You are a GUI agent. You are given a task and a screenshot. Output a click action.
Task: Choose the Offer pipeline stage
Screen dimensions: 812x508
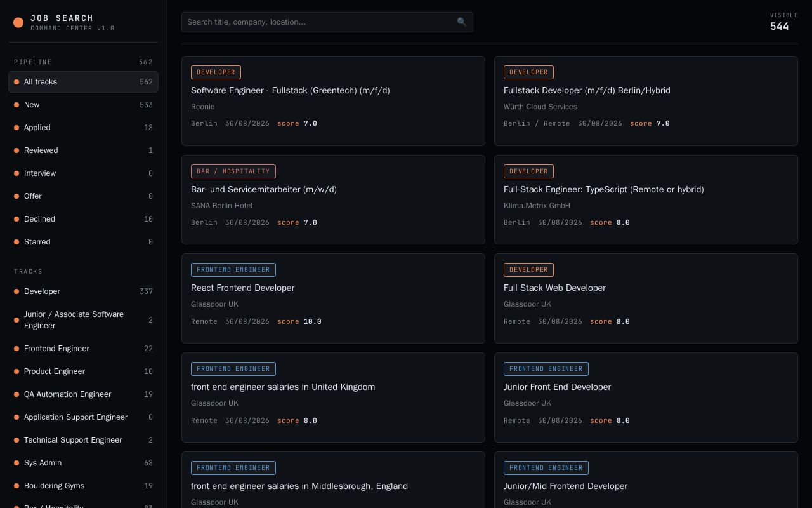(83, 196)
